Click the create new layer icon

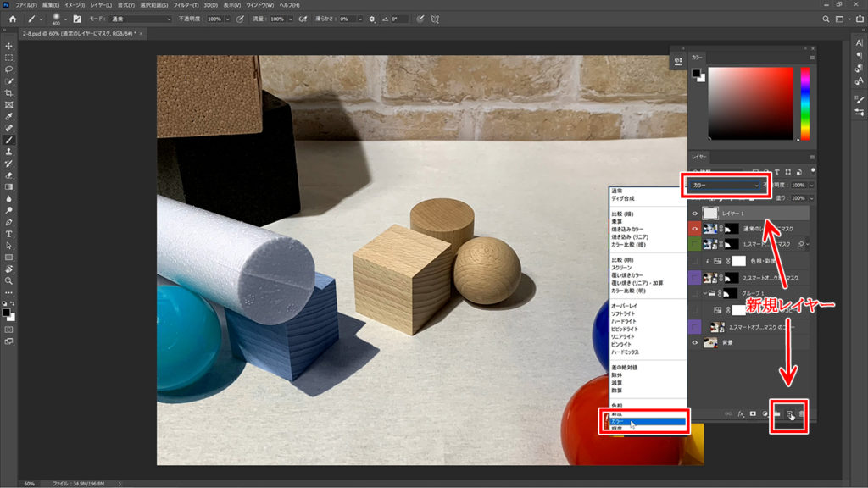tap(789, 413)
